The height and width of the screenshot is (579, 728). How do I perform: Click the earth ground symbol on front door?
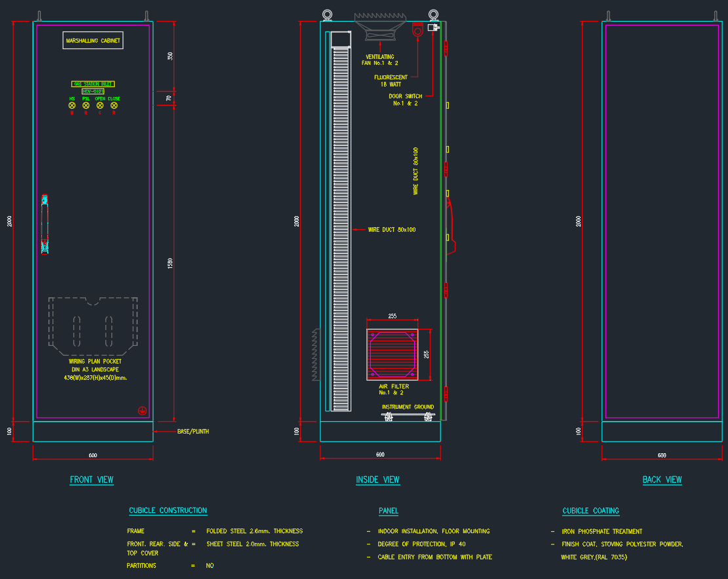pos(141,410)
